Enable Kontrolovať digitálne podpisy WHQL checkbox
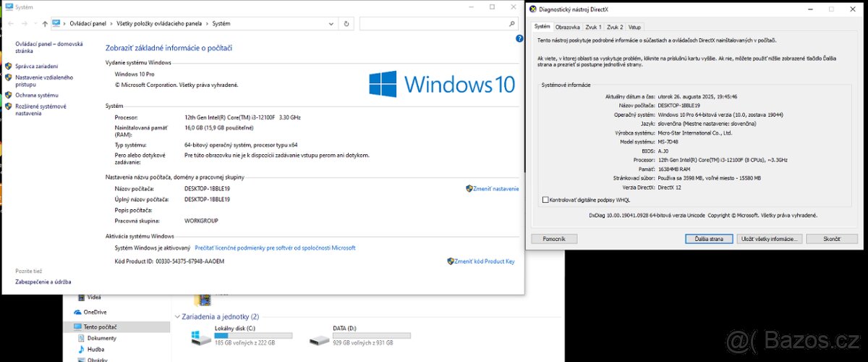 tap(545, 200)
